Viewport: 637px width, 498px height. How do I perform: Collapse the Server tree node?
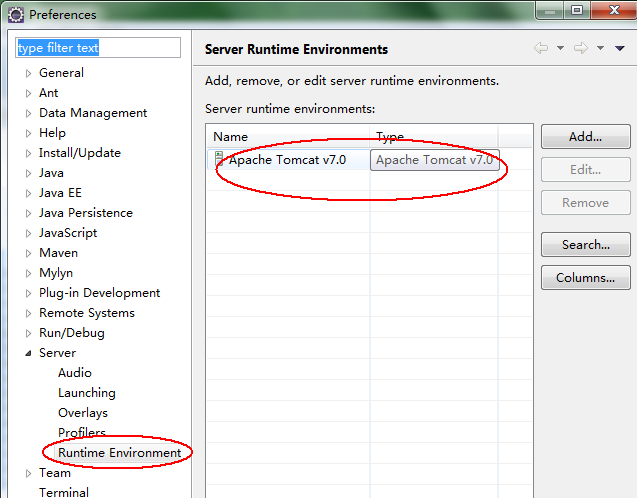tap(28, 353)
